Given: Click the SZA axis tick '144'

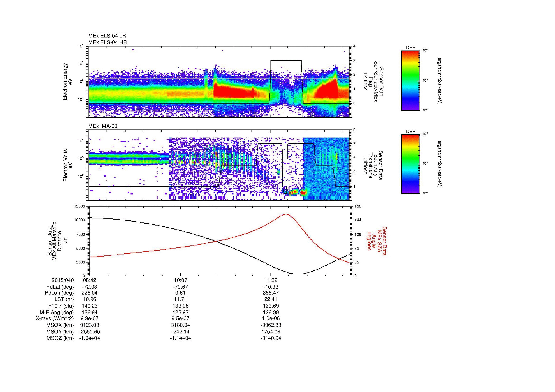Looking at the screenshot, I should 358,220.
